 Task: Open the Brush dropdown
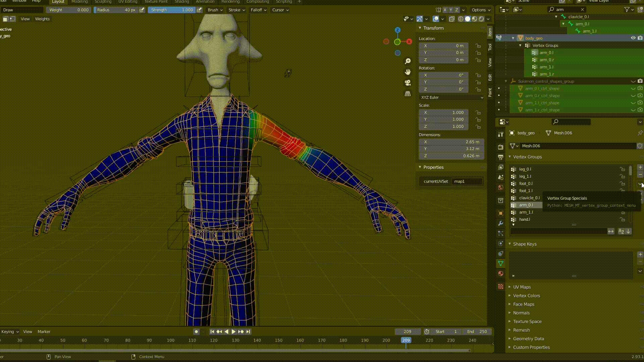tap(215, 10)
